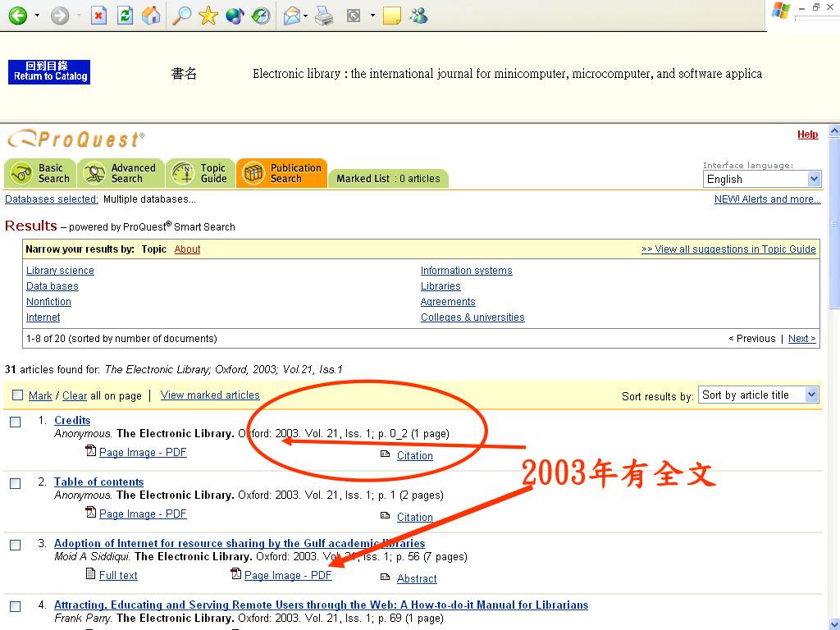Switch to the Basic Search tab
Screen dimensions: 840x630
pyautogui.click(x=40, y=173)
